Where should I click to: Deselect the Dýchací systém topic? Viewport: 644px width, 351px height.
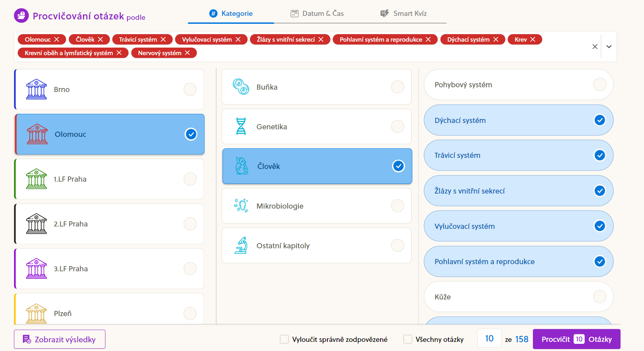click(x=599, y=120)
